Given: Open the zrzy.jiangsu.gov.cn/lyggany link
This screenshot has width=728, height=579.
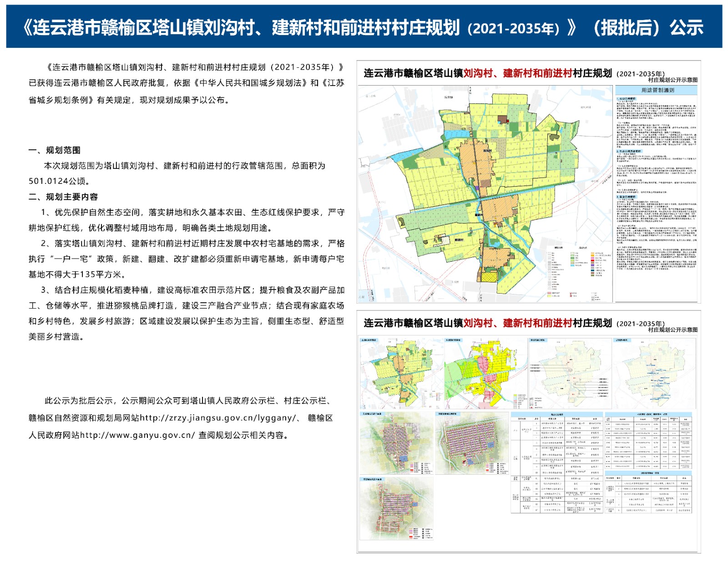Looking at the screenshot, I should [217, 418].
